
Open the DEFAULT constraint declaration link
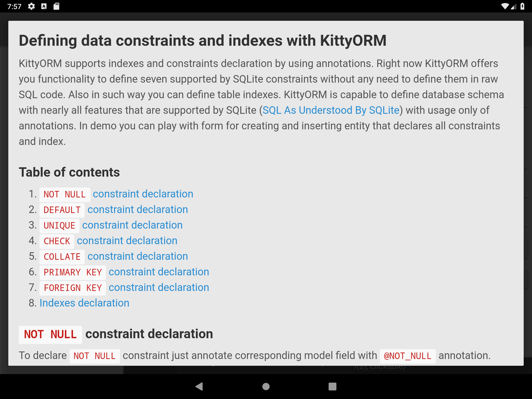click(114, 210)
